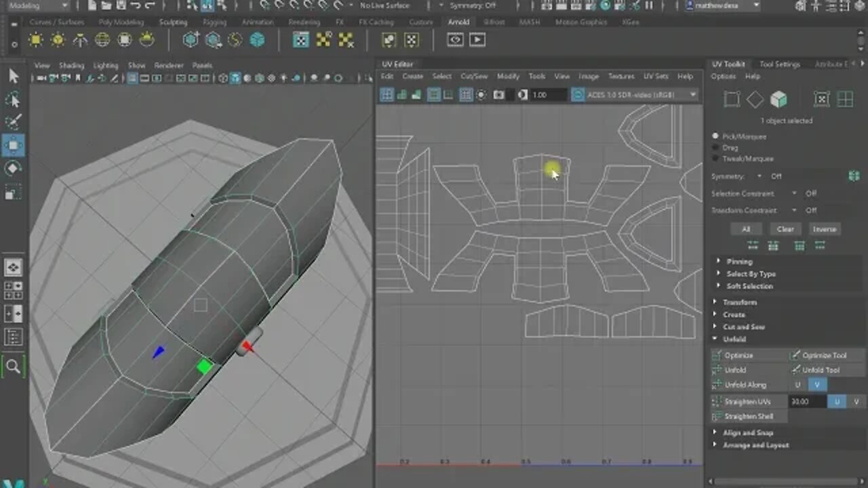Select the Drag radio option
Screen dimensions: 868x488
click(715, 147)
